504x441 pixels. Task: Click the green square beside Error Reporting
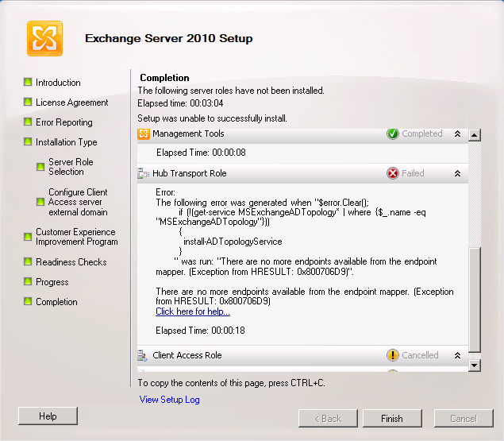point(28,122)
